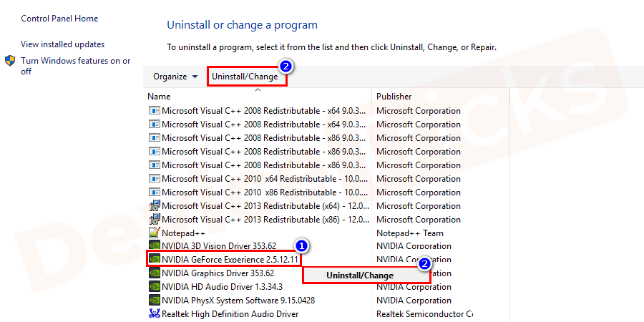The image size is (644, 322).
Task: Open the Organize dropdown menu
Action: (175, 77)
